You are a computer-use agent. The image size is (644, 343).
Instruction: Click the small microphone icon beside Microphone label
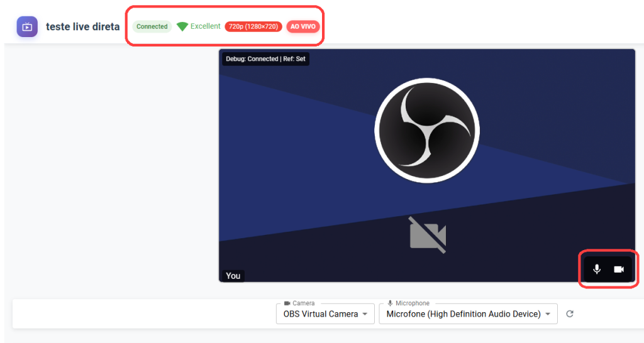tap(390, 303)
